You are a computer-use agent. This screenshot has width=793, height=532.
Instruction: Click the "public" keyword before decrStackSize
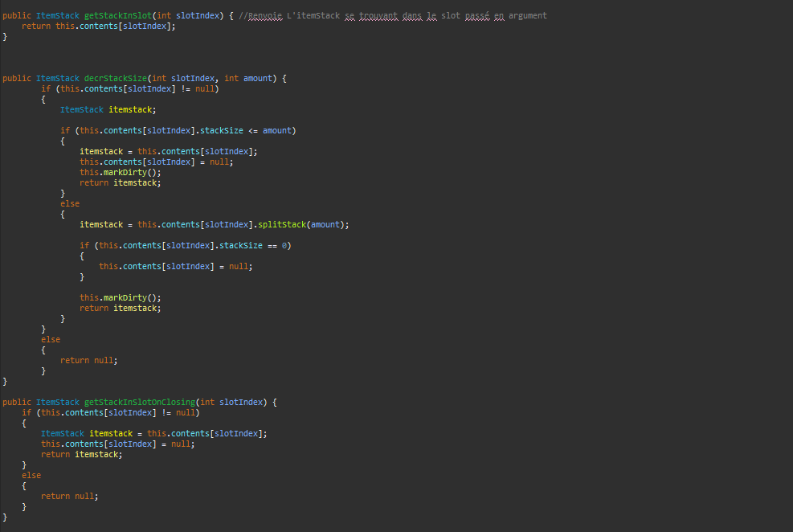point(17,78)
